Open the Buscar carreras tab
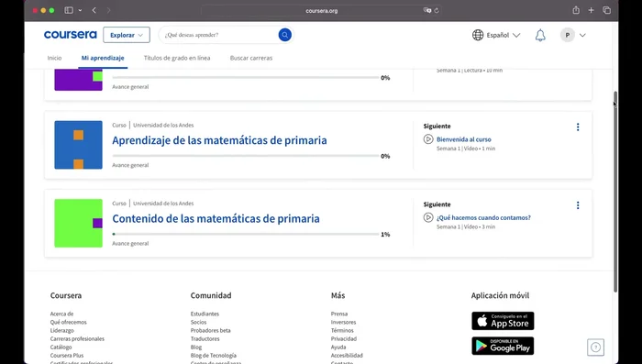This screenshot has height=364, width=642. click(251, 58)
